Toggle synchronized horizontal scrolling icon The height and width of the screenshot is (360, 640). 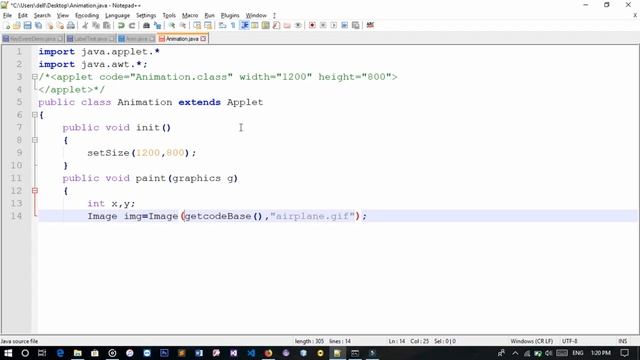[208, 25]
